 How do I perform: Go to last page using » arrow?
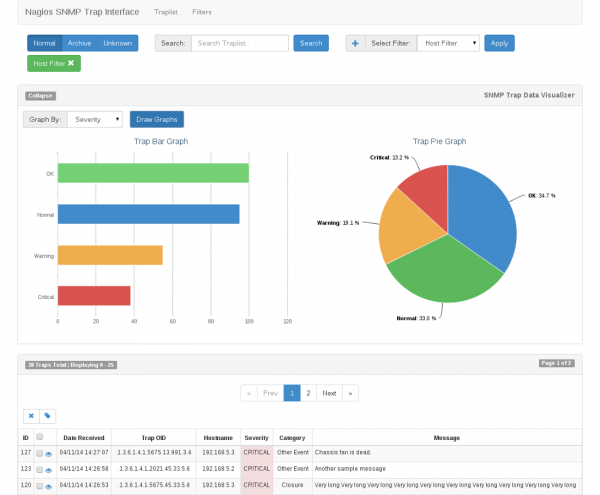[351, 393]
